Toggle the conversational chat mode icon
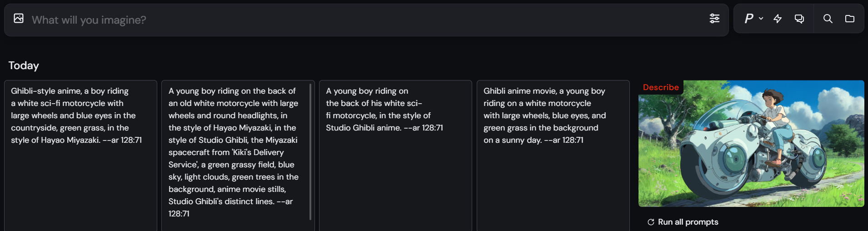The image size is (868, 231). (799, 19)
